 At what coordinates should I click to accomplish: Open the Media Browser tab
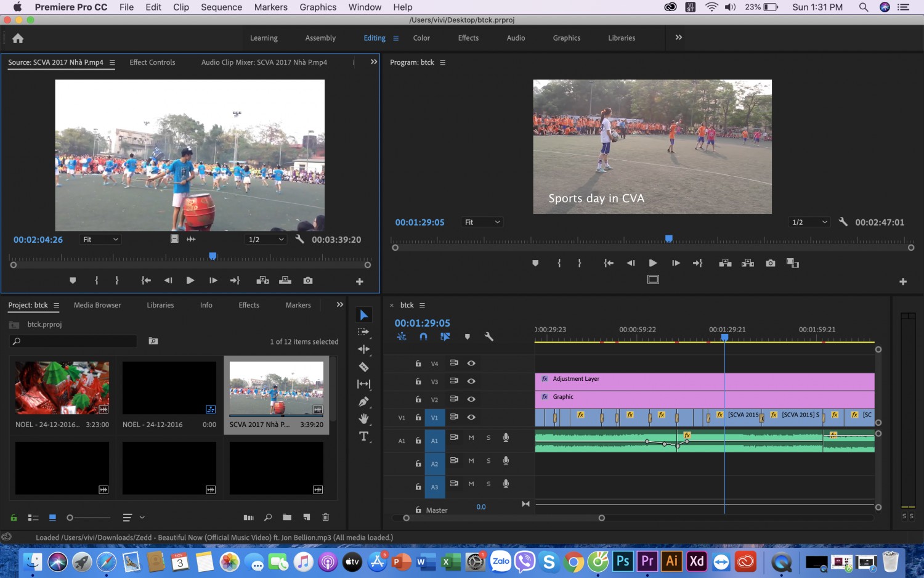pyautogui.click(x=97, y=305)
